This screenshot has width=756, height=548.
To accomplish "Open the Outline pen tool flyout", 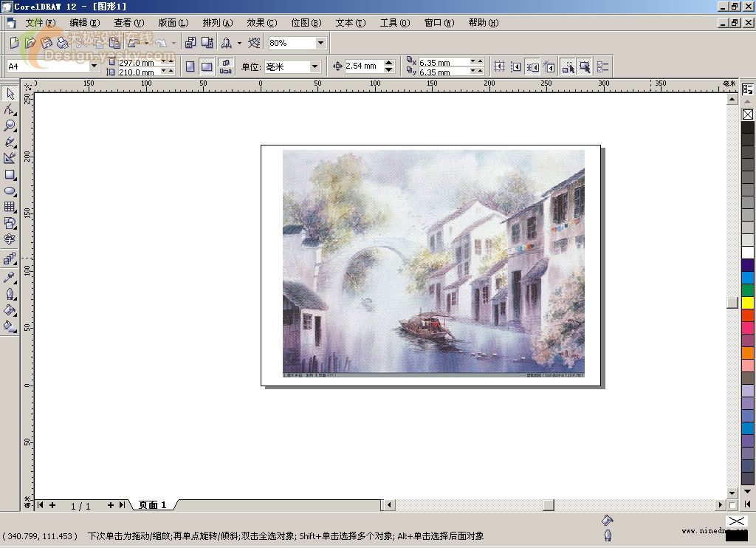I will tap(10, 294).
